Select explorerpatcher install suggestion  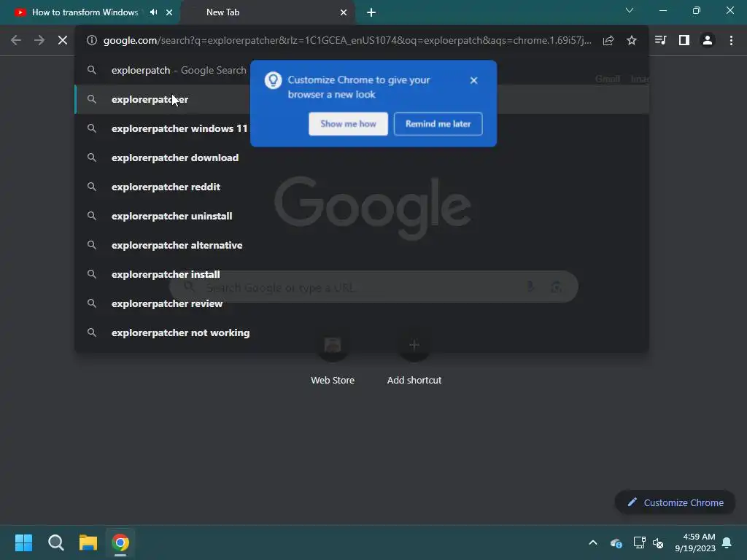coord(362,274)
